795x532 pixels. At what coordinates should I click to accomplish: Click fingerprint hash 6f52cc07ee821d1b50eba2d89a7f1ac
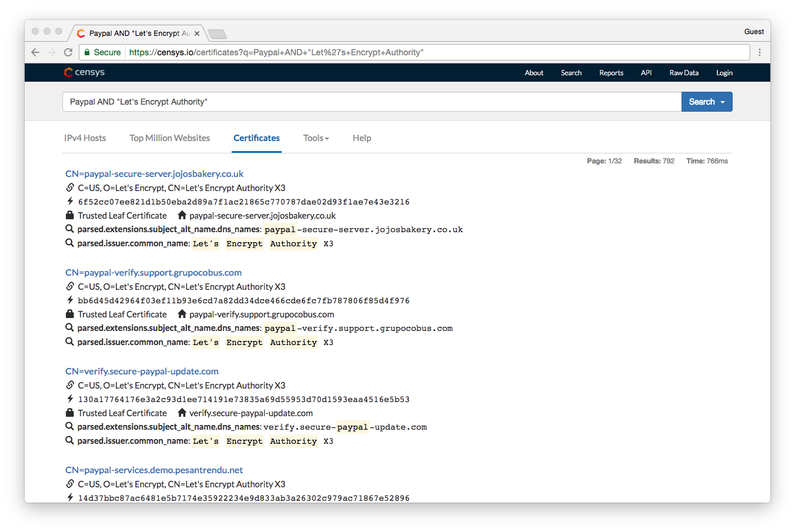243,202
